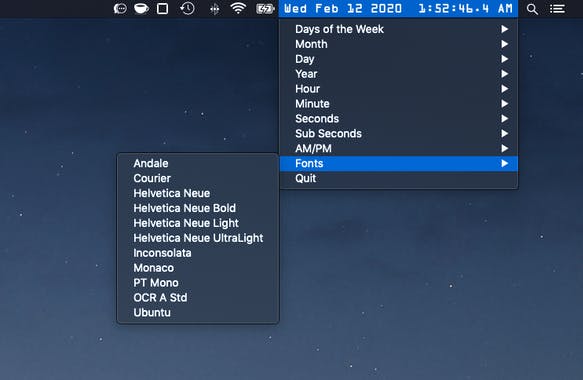Open the AM/PM submenu
This screenshot has width=583, height=380.
pos(399,148)
